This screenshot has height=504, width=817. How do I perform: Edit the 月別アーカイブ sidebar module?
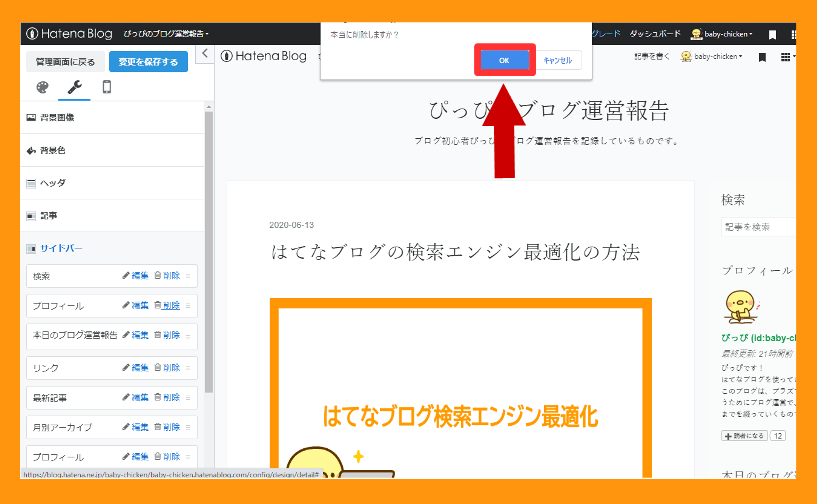click(x=135, y=427)
